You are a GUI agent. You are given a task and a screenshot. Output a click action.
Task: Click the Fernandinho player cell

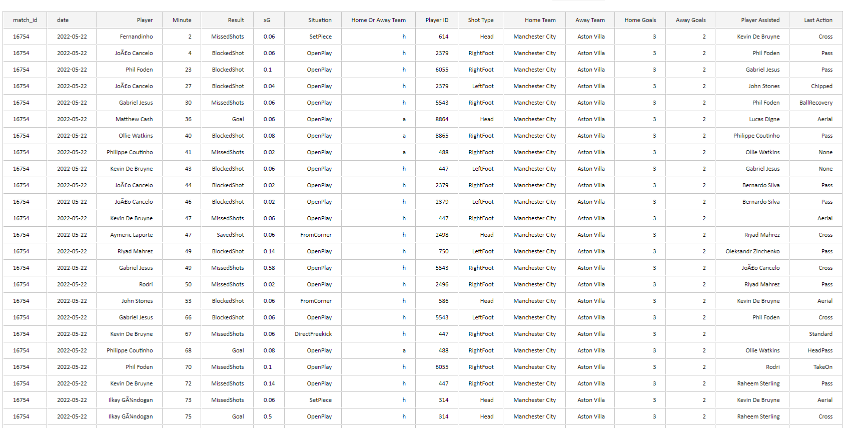(136, 37)
